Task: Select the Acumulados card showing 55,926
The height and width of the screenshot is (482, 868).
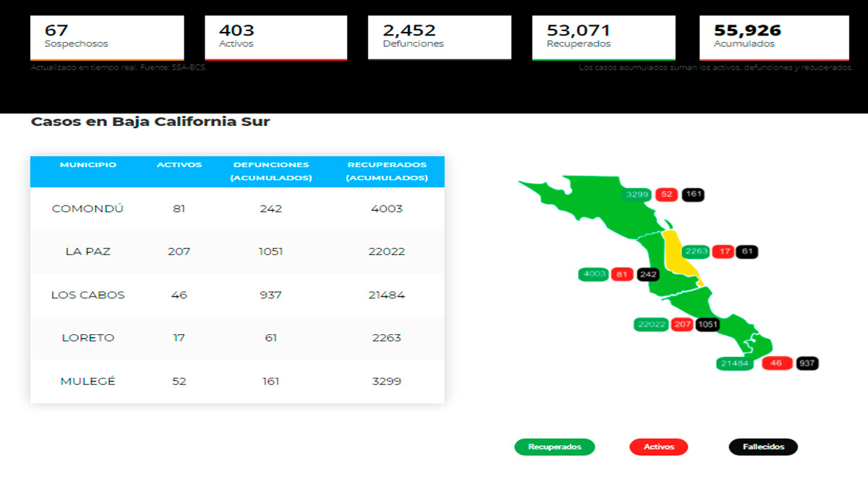Action: coord(774,38)
